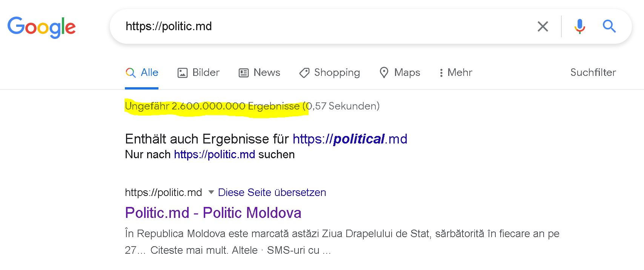Click the Bilder image icon
Image resolution: width=644 pixels, height=270 pixels.
point(183,73)
